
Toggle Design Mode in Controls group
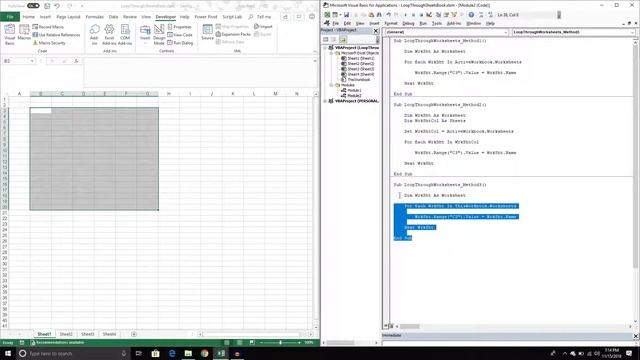pos(159,34)
